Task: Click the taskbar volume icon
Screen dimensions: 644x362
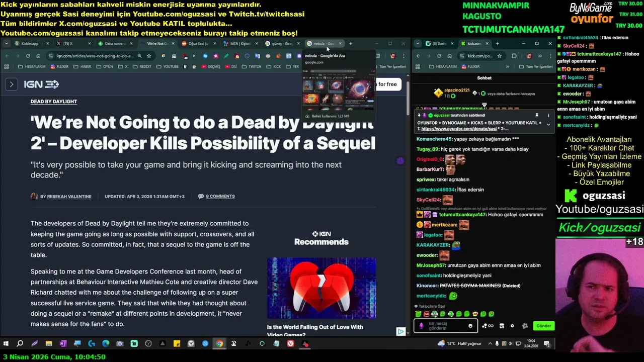Action: (512, 344)
